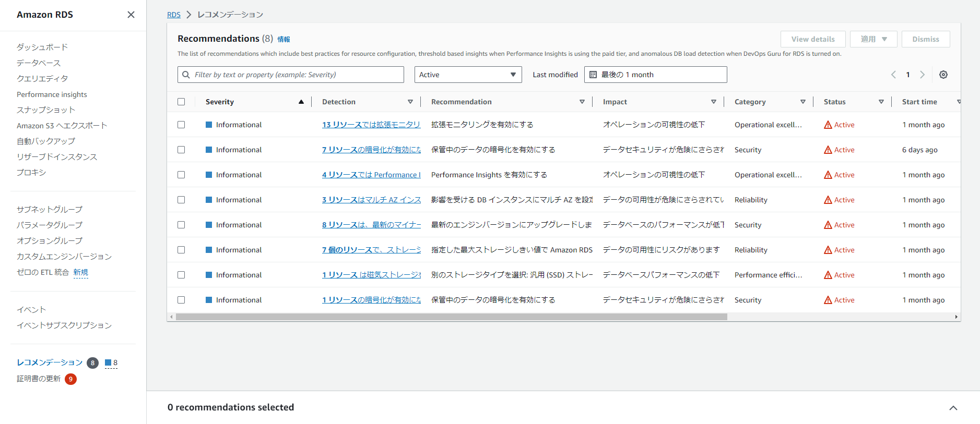Open the 7 個のリソースで、ストレージ link
The height and width of the screenshot is (424, 980).
click(x=371, y=250)
